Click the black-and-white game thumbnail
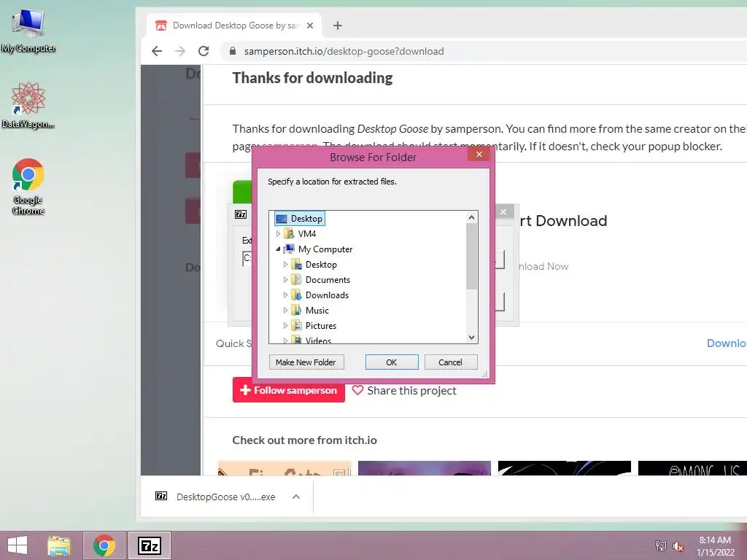 click(x=565, y=468)
